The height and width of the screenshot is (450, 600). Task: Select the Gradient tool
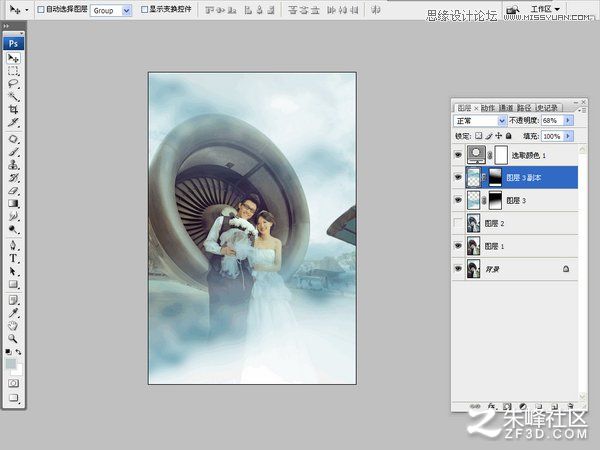tap(13, 203)
